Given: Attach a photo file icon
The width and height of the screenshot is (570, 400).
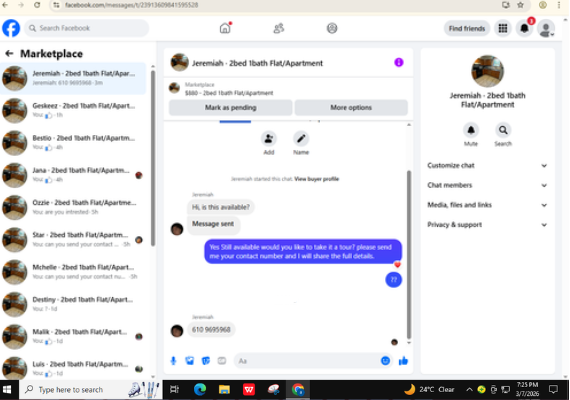Looking at the screenshot, I should pos(189,361).
